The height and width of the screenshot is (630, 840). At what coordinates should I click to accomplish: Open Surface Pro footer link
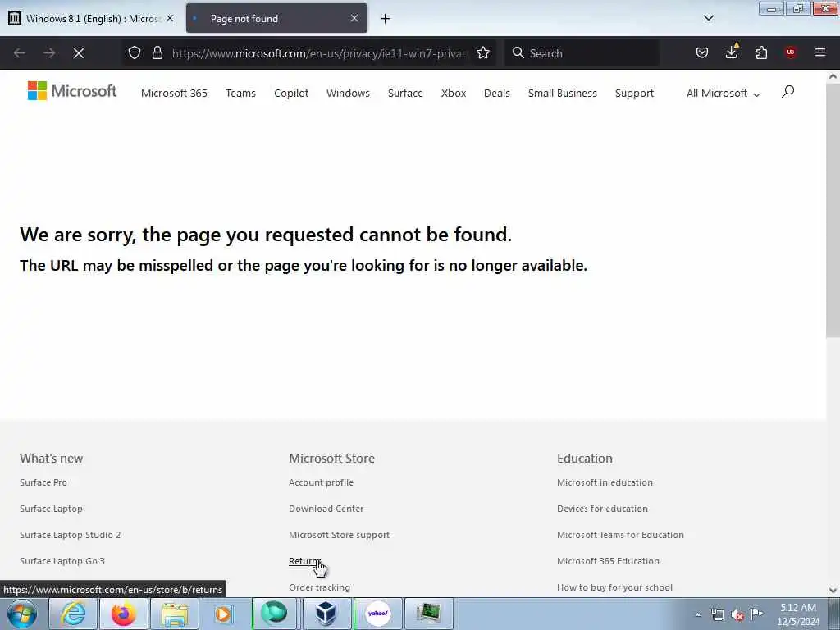(x=43, y=482)
